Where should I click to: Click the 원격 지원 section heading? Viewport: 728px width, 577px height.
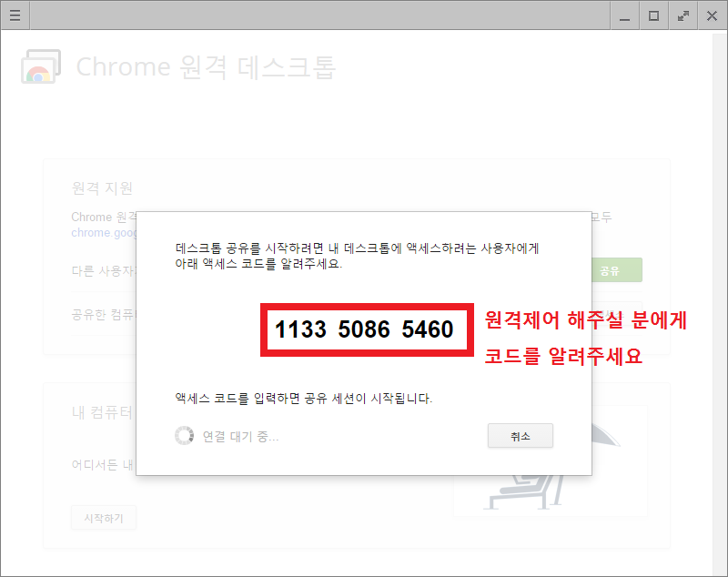tap(102, 188)
